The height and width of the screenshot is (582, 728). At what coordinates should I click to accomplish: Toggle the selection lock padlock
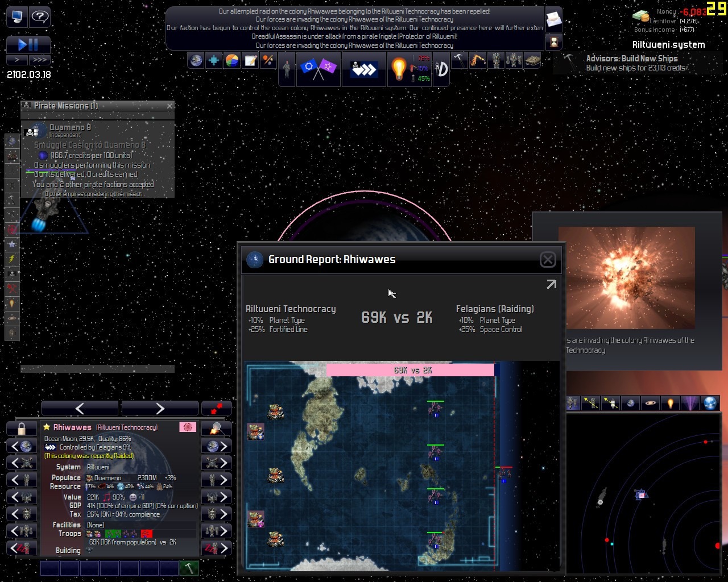[22, 428]
